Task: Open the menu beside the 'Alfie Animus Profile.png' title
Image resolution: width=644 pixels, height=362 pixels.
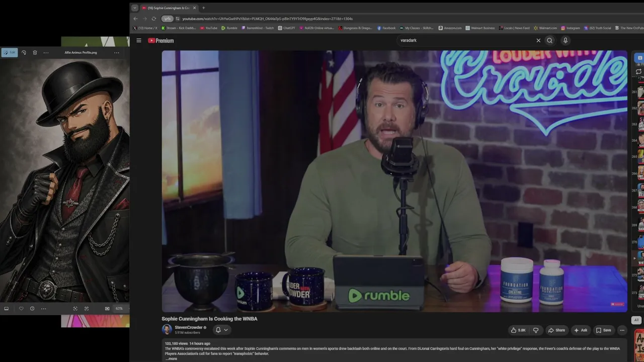Action: pos(117,52)
